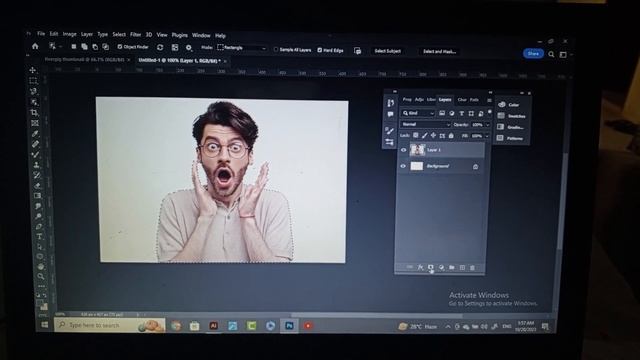Create new fill or adjustment layer
The height and width of the screenshot is (360, 640).
coord(441,267)
